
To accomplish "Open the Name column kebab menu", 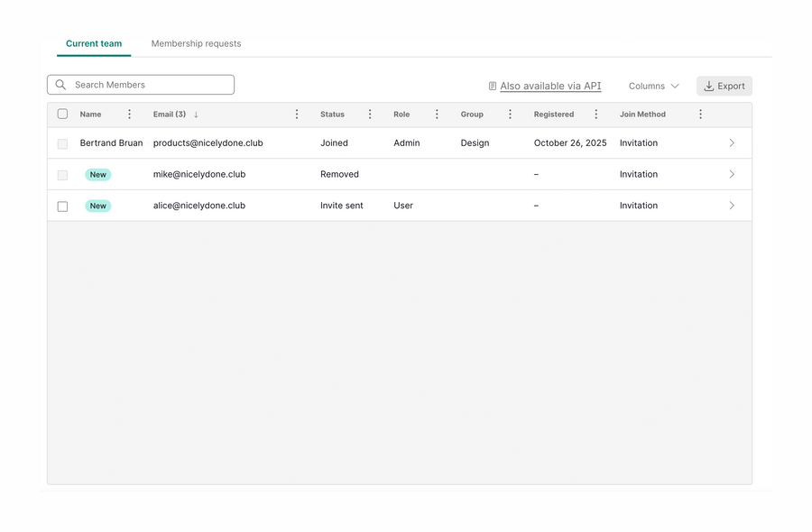I will point(129,115).
